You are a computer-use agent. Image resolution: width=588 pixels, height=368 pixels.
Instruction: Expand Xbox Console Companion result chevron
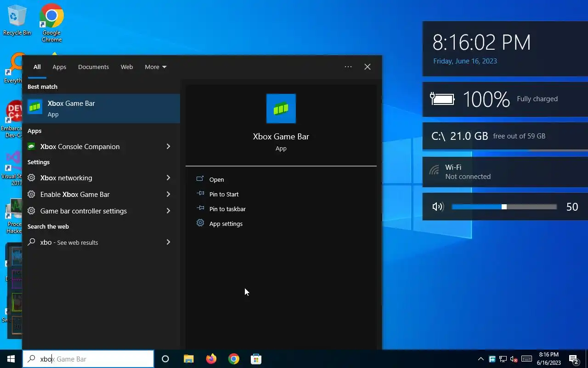tap(168, 146)
